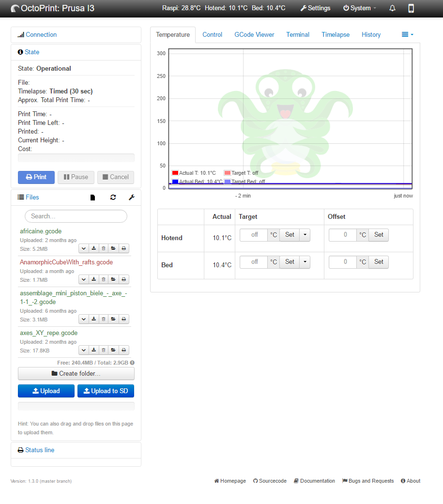Load and print africaine.gcode
This screenshot has width=443, height=504.
(x=124, y=248)
